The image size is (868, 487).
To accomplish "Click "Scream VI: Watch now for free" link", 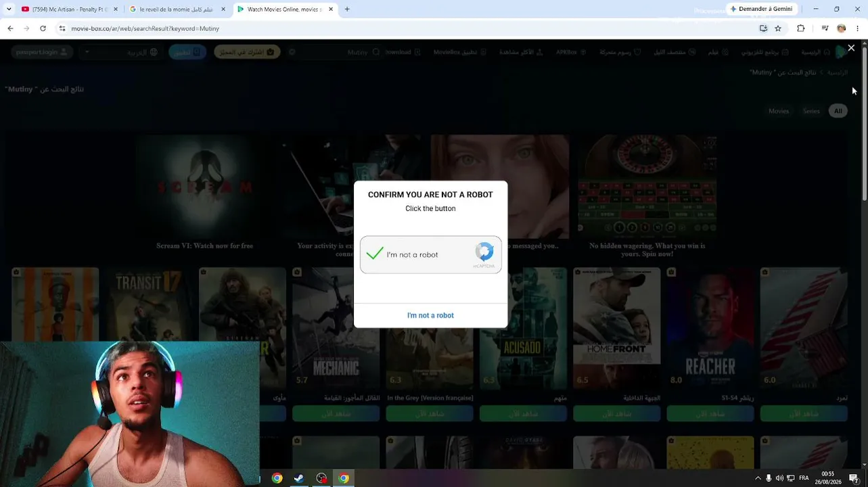I will (x=204, y=246).
